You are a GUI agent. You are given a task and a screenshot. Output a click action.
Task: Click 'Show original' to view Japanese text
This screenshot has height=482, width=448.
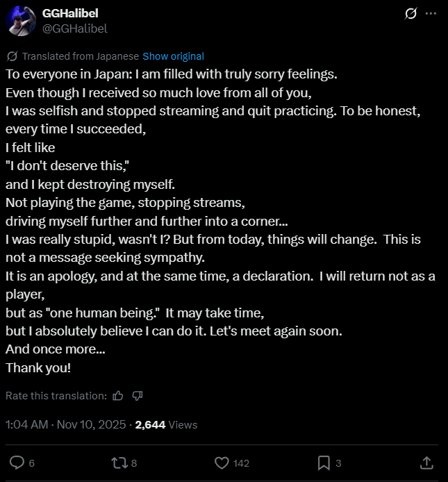click(173, 56)
